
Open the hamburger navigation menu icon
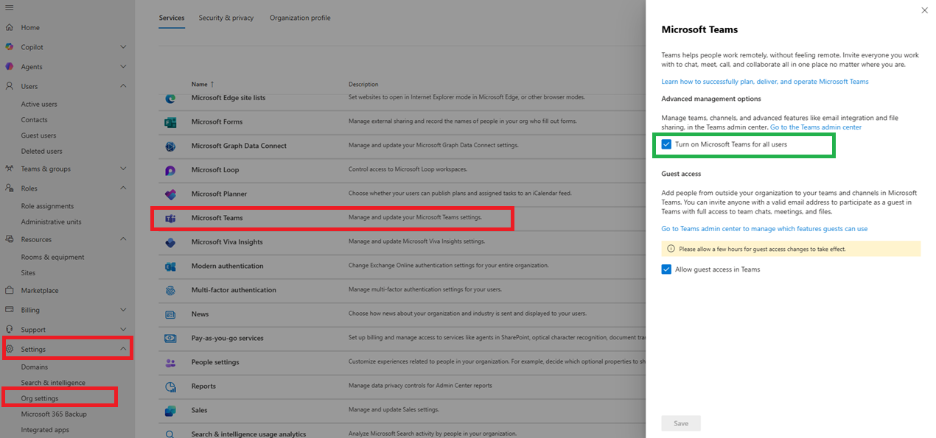click(x=9, y=7)
